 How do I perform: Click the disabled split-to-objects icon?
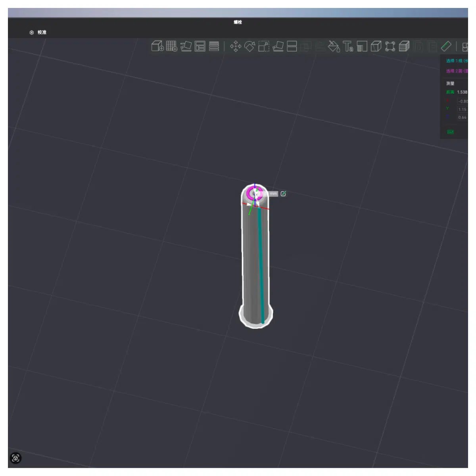tap(418, 47)
